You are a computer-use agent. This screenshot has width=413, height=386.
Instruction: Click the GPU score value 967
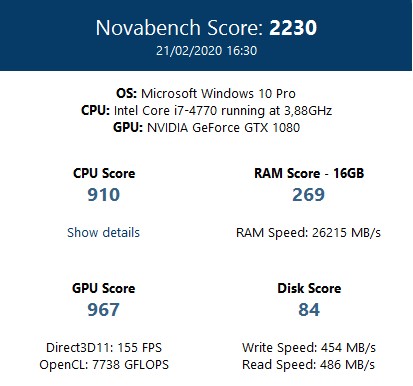pyautogui.click(x=103, y=310)
